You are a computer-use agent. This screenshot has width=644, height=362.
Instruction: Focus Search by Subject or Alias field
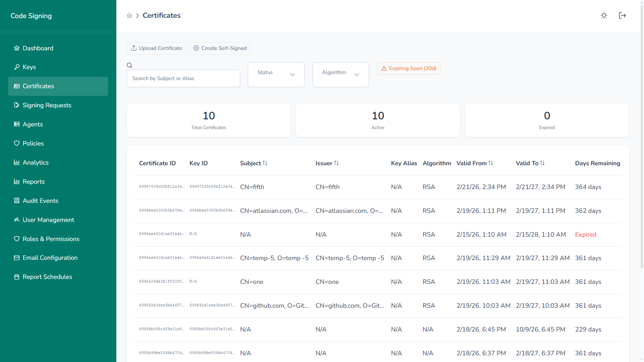tap(183, 78)
